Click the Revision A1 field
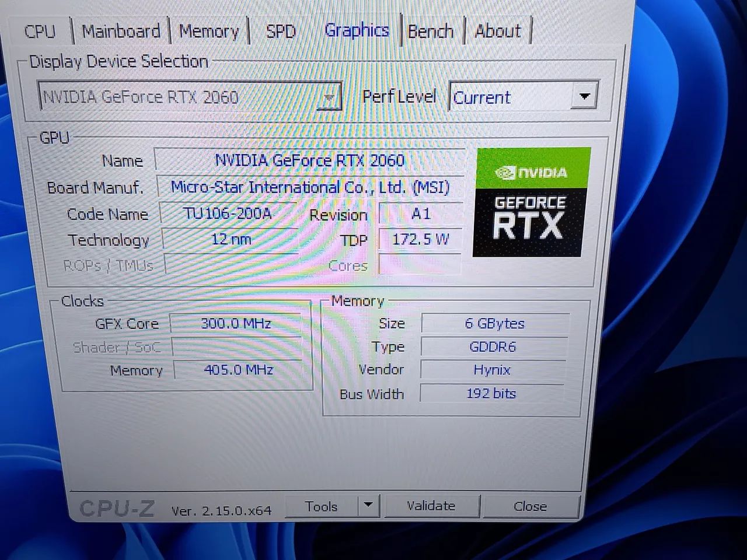 pyautogui.click(x=420, y=213)
